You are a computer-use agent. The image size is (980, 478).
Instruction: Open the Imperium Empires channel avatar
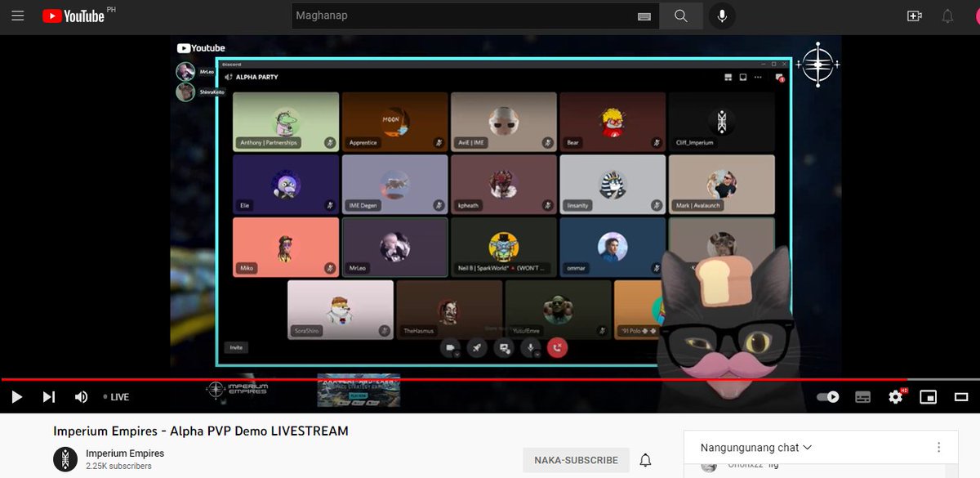pyautogui.click(x=65, y=459)
